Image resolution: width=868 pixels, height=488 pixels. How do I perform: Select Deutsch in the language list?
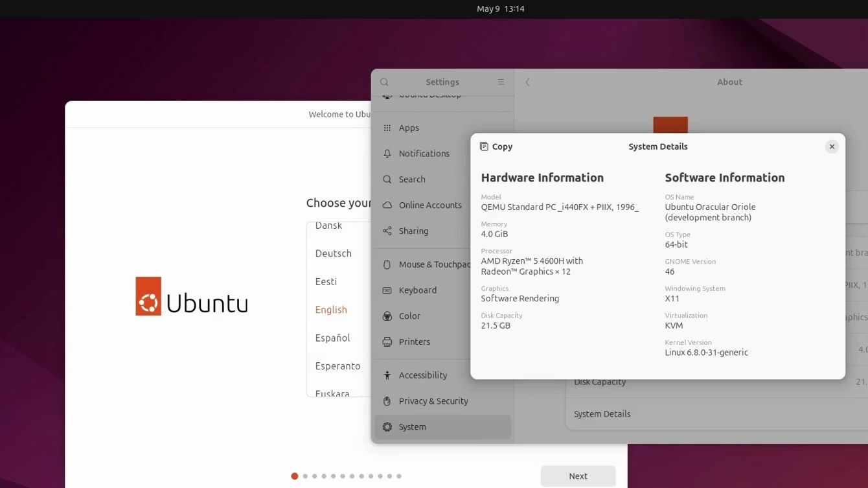click(x=334, y=253)
